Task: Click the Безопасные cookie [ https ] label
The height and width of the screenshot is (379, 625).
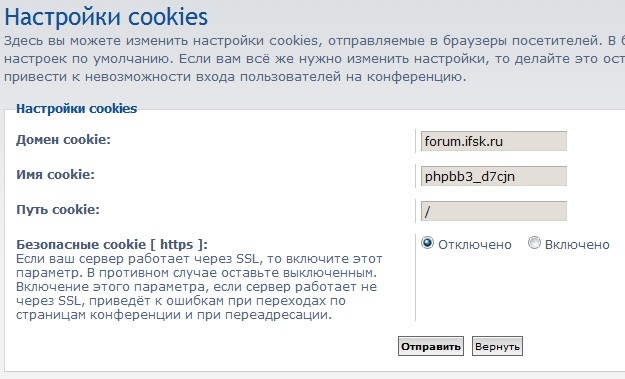Action: click(x=112, y=244)
